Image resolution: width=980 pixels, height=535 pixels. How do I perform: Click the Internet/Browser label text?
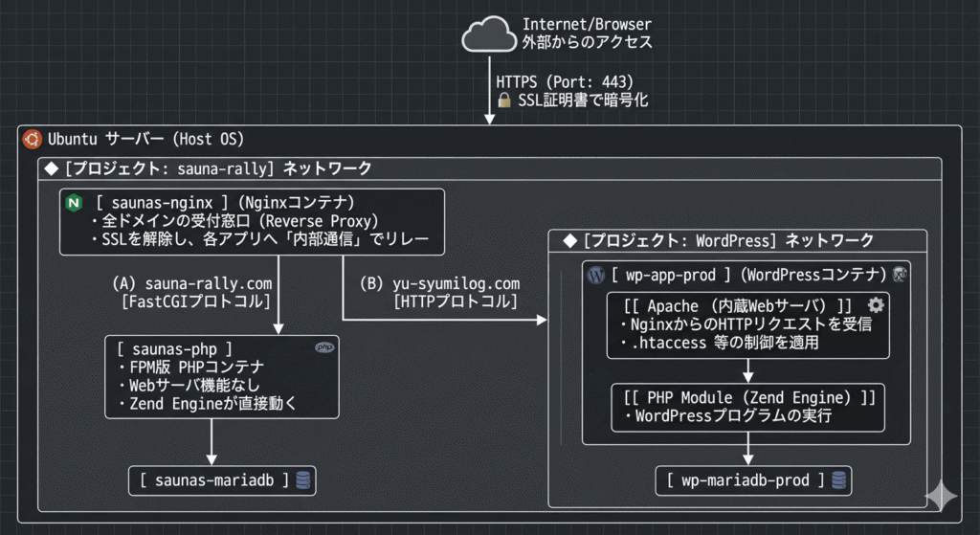(586, 24)
